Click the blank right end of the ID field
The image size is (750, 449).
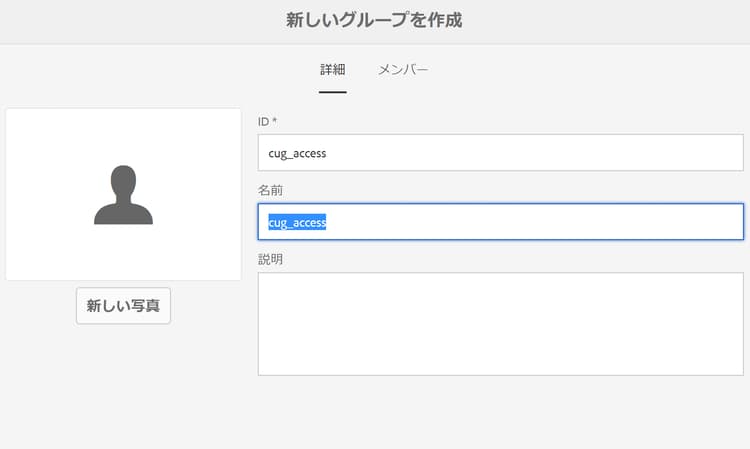(700, 153)
